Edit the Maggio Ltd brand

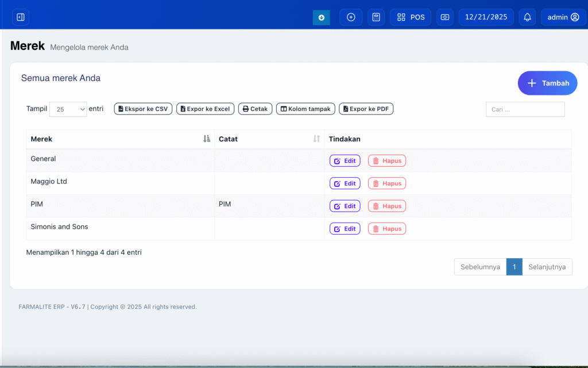[x=345, y=183]
